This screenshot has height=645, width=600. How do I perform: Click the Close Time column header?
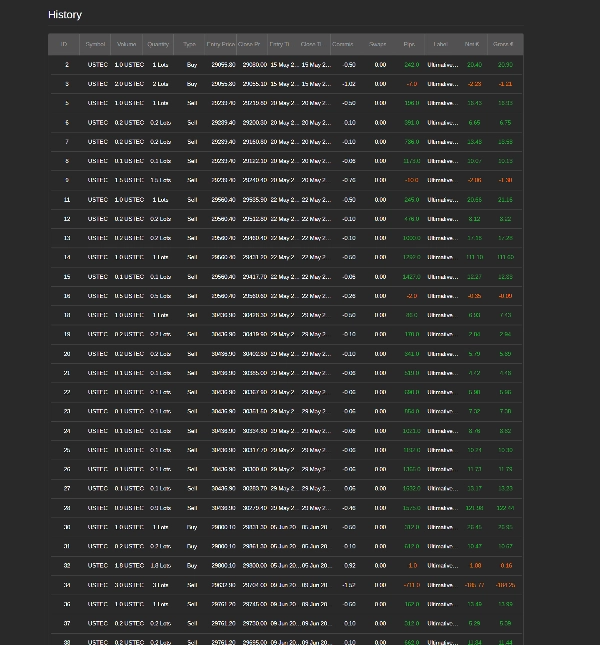click(x=315, y=44)
